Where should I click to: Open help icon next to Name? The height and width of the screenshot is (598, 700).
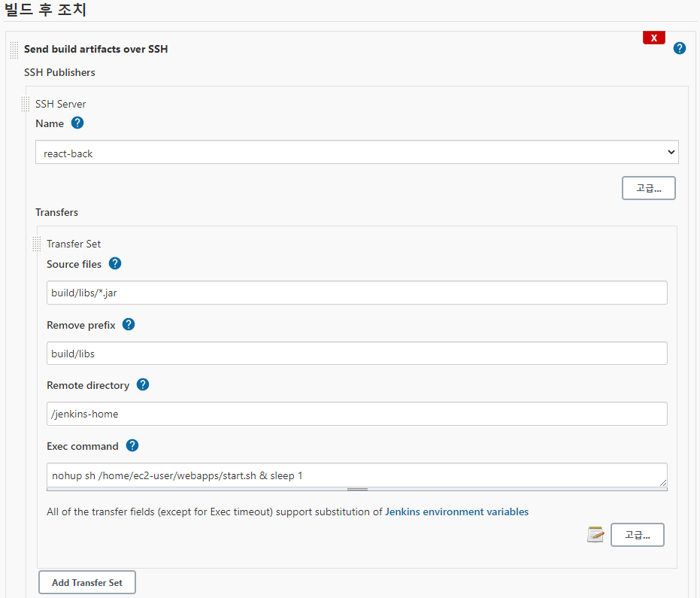point(77,123)
